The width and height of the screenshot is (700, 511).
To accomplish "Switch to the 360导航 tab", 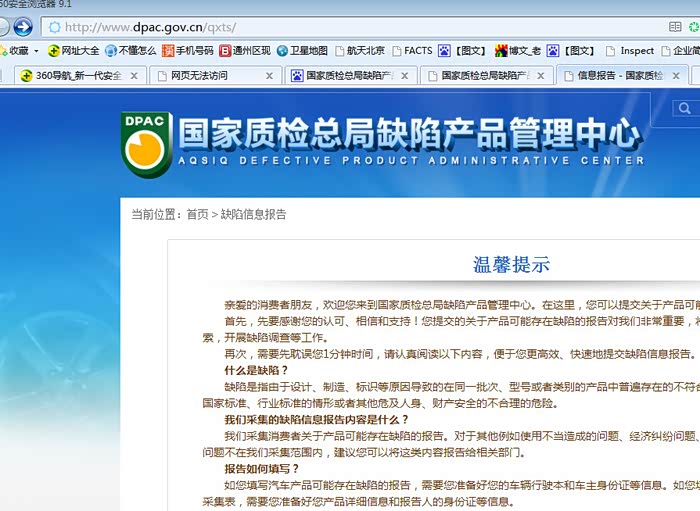I will point(72,76).
